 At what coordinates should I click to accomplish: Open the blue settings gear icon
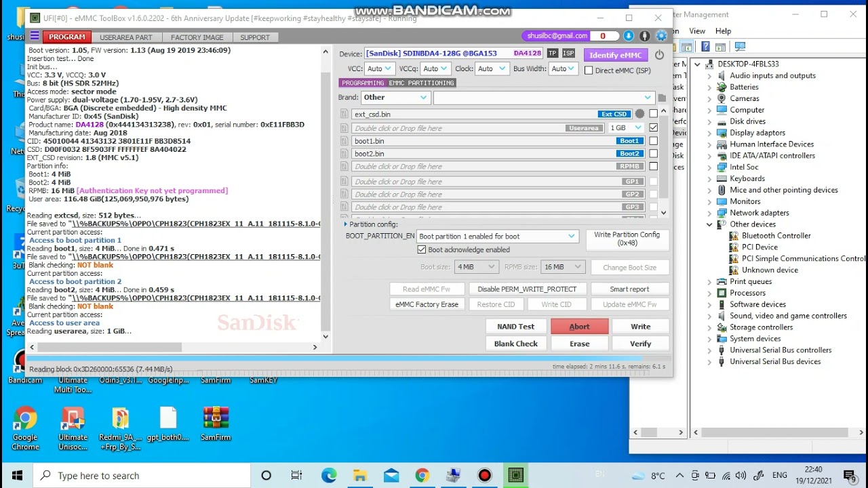(x=661, y=36)
